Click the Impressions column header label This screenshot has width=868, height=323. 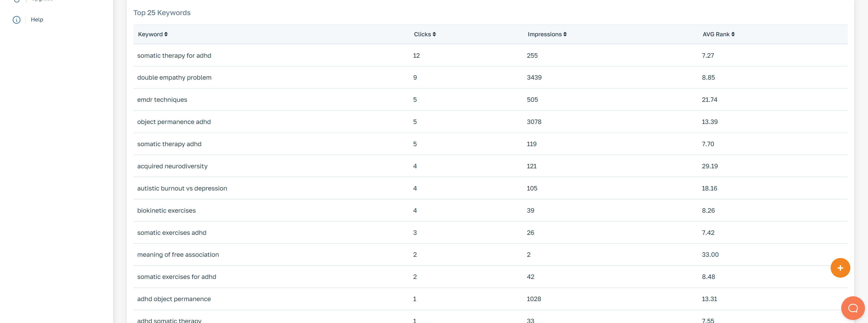click(544, 34)
